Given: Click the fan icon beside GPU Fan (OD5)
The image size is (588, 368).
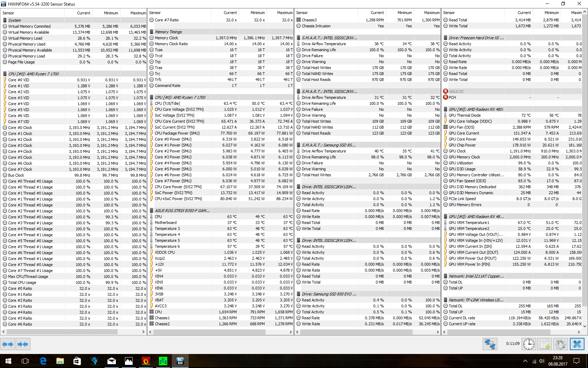Looking at the screenshot, I should [446, 127].
